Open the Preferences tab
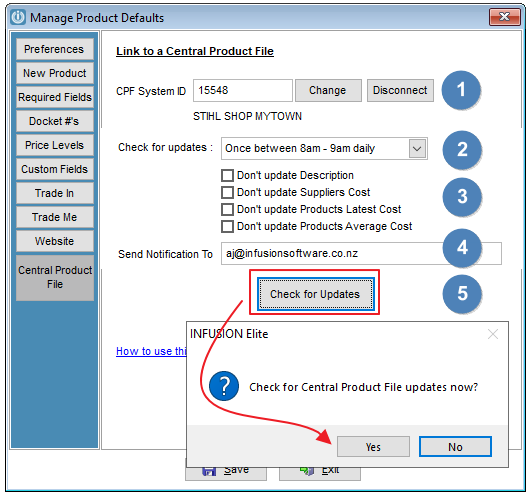Viewport: 529px width, 495px height. [54, 49]
